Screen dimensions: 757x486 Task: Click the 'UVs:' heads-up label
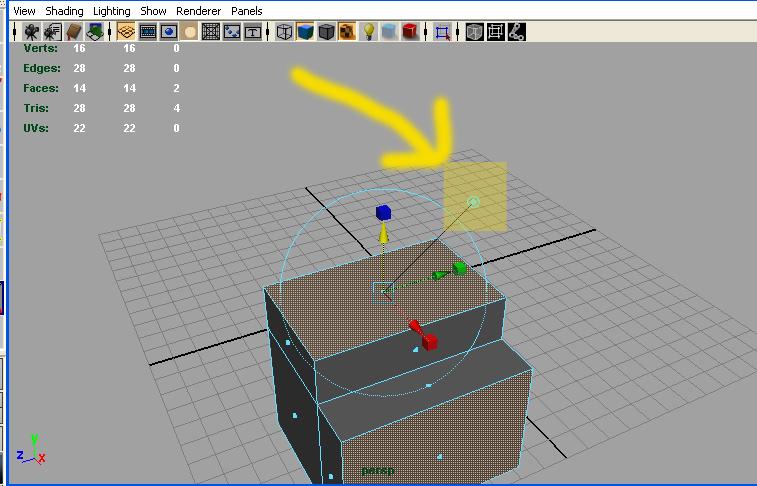(36, 128)
